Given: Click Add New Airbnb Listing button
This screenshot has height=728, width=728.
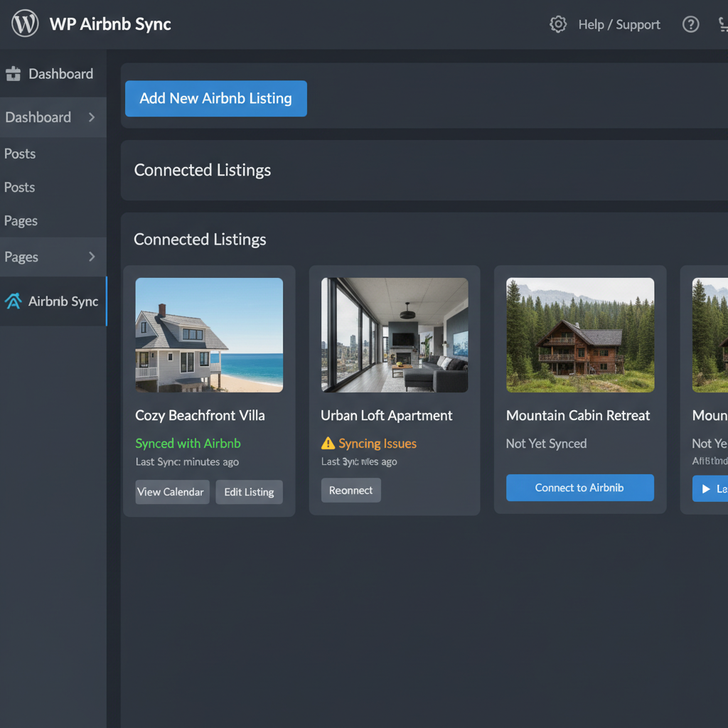Looking at the screenshot, I should (216, 98).
